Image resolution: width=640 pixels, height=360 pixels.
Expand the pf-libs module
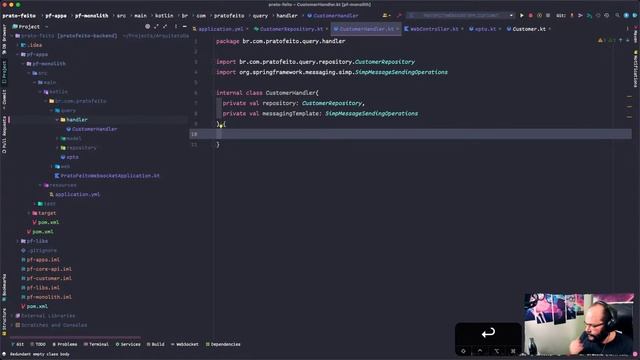coord(18,241)
